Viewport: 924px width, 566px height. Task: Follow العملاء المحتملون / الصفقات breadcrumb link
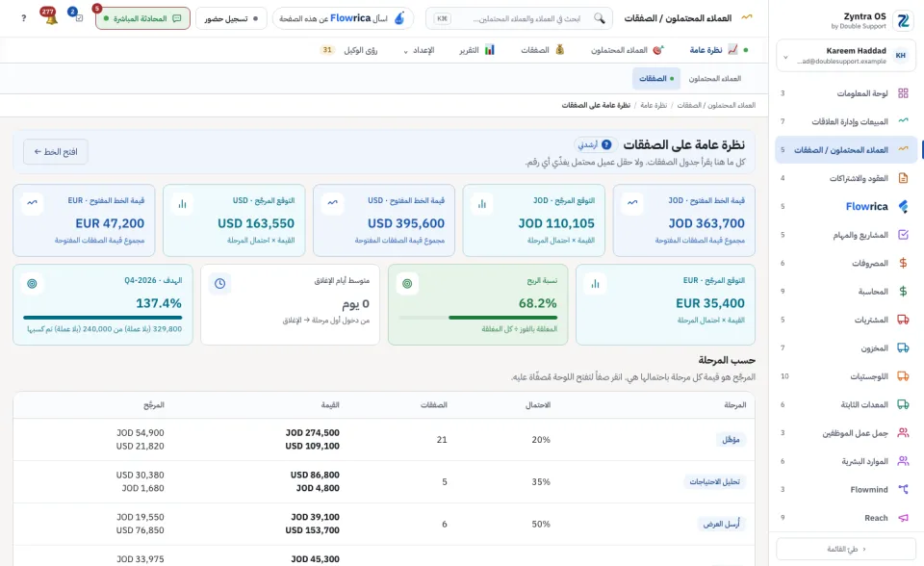click(716, 105)
